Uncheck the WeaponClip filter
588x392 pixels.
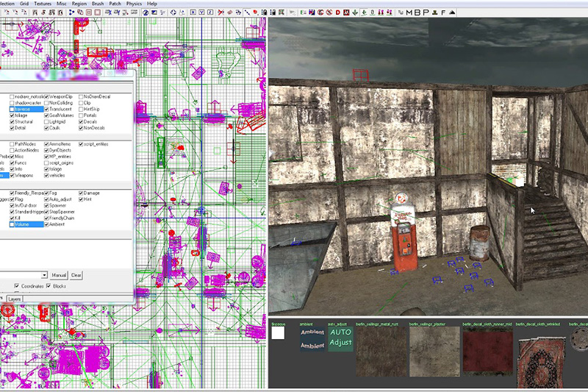pos(46,97)
